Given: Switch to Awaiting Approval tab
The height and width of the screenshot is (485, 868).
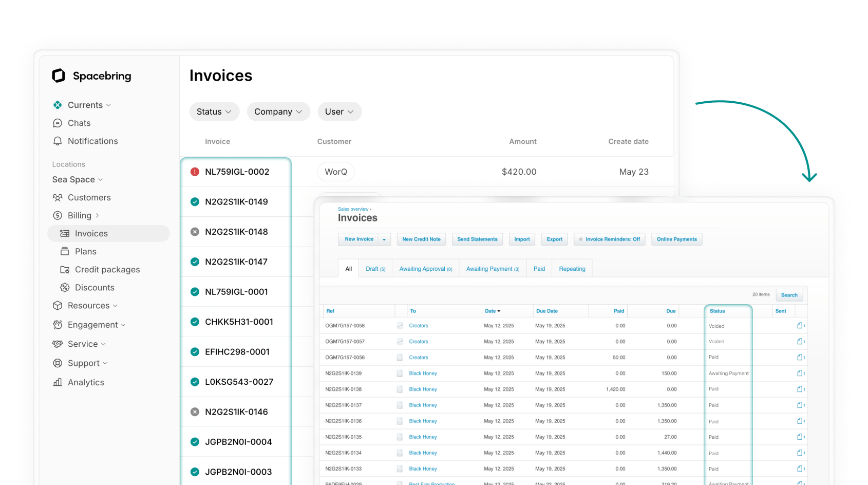Looking at the screenshot, I should click(x=426, y=269).
